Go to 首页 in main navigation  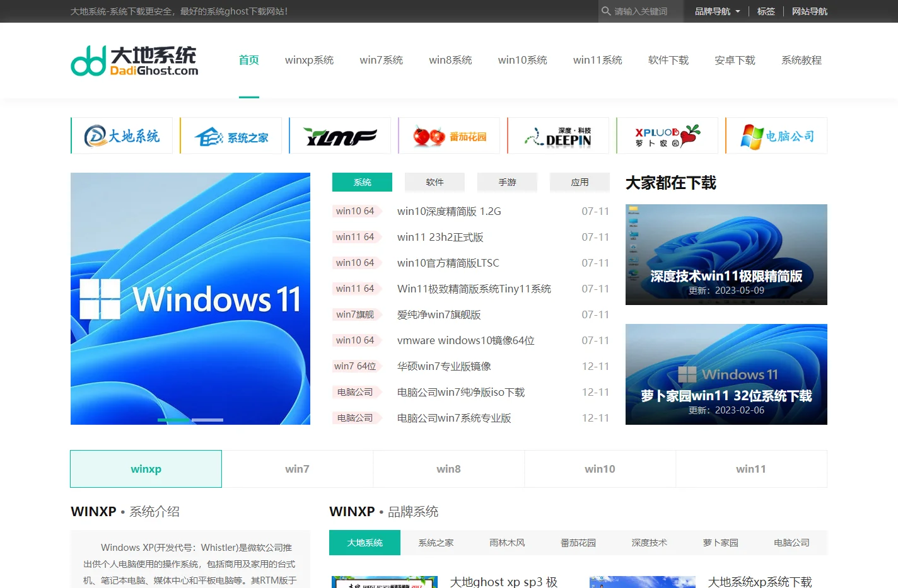[249, 60]
